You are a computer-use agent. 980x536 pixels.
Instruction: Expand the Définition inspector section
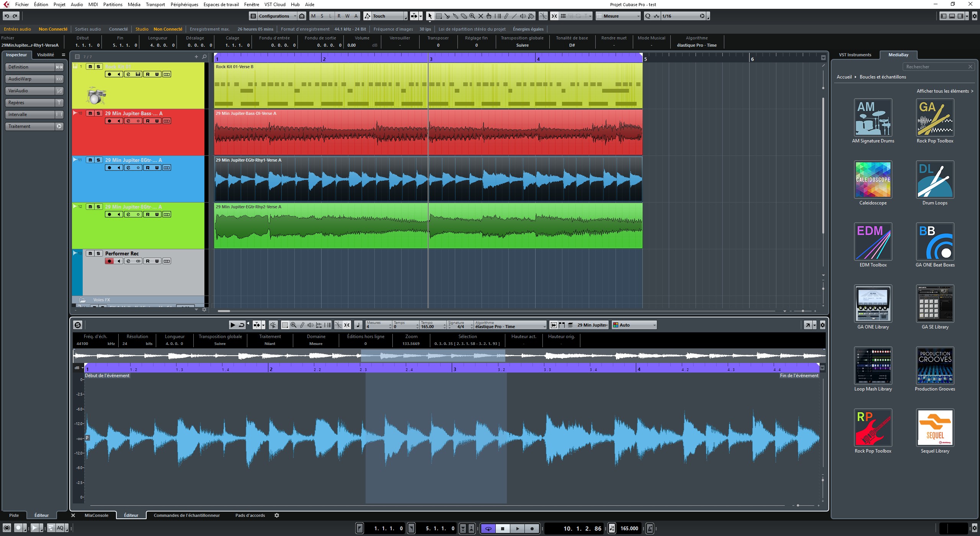pos(34,67)
